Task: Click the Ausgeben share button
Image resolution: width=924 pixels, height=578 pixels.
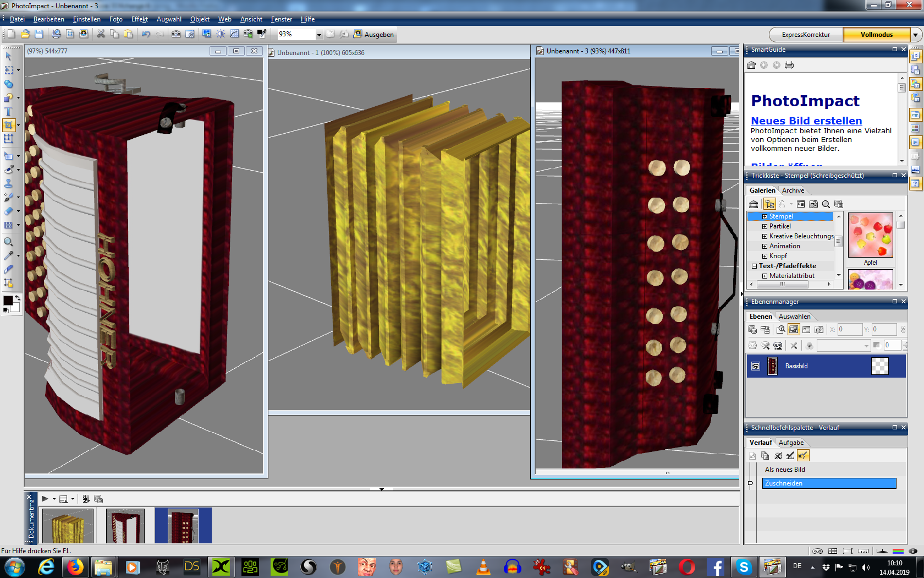Action: click(374, 34)
